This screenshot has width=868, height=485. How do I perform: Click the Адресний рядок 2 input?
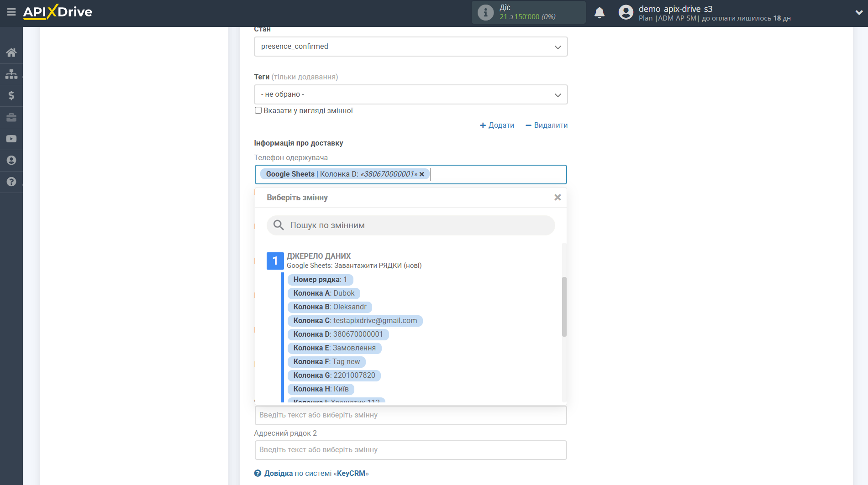coord(411,450)
